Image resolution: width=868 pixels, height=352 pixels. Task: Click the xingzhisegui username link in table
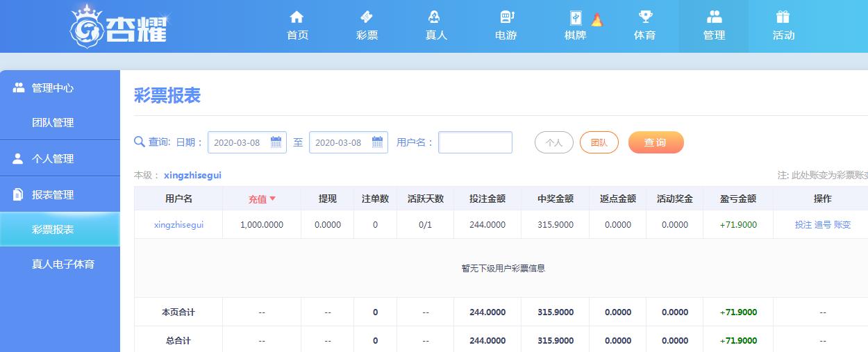tap(178, 225)
